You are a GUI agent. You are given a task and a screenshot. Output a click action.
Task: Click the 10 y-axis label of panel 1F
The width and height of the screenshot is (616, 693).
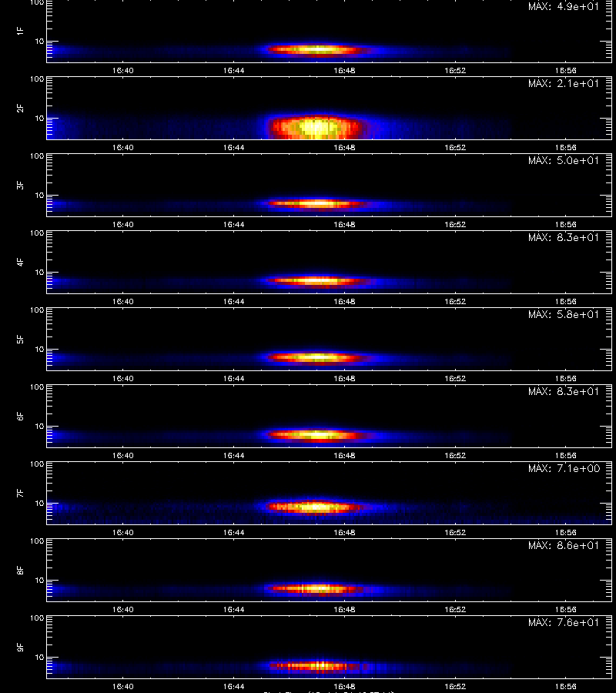(40, 41)
